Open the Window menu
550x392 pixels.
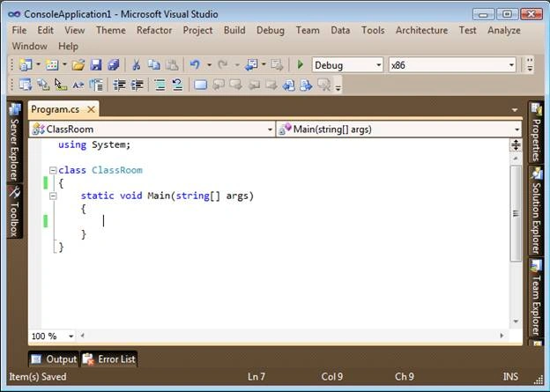pyautogui.click(x=30, y=46)
